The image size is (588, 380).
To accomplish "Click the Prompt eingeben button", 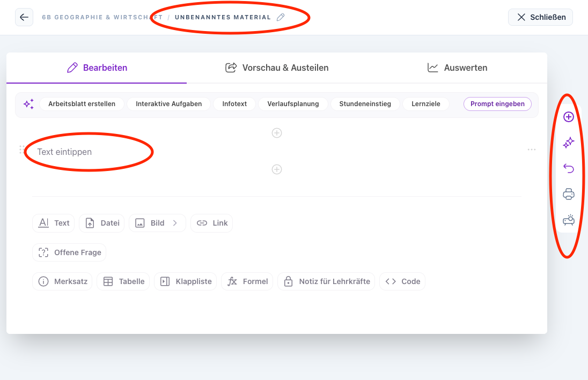I will [x=497, y=104].
